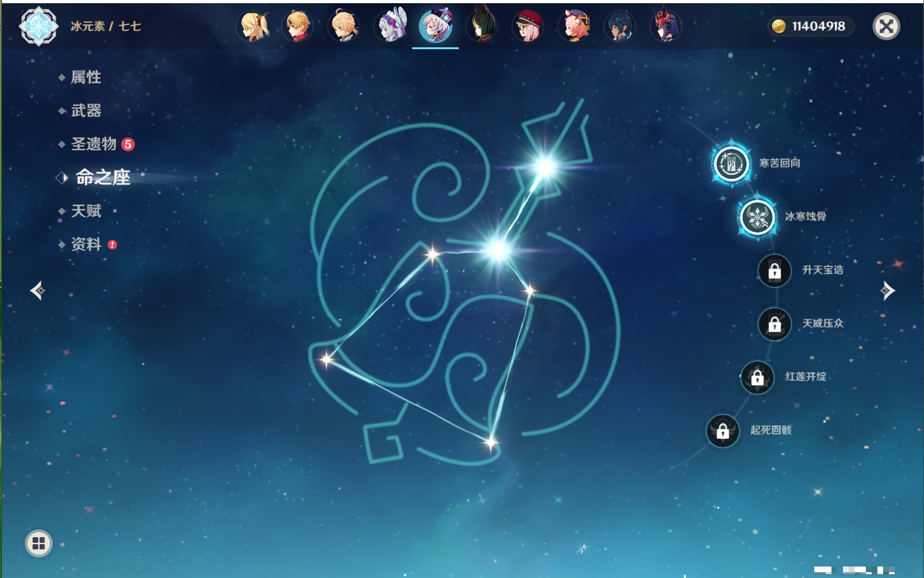Image resolution: width=924 pixels, height=578 pixels.
Task: Choose the pink-haired cat-eared character portrait
Action: tap(574, 26)
